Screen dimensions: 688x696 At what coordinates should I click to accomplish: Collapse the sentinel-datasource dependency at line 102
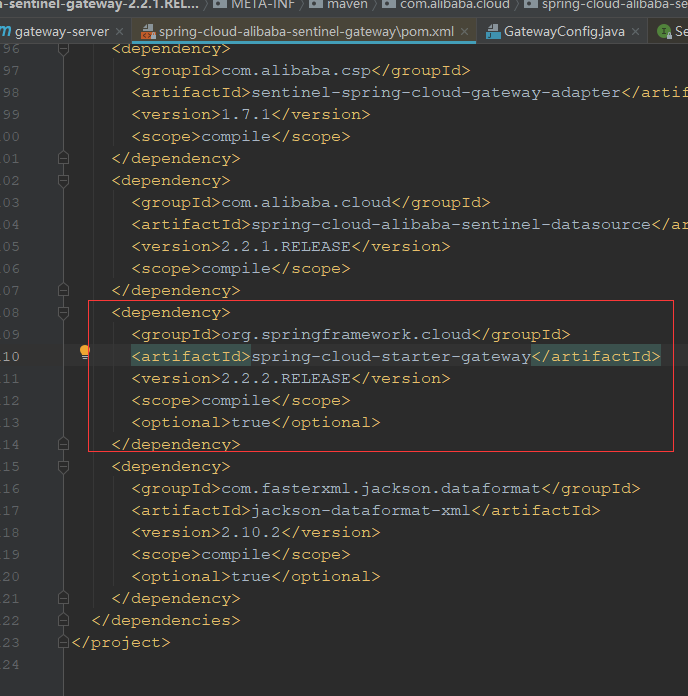[x=63, y=180]
